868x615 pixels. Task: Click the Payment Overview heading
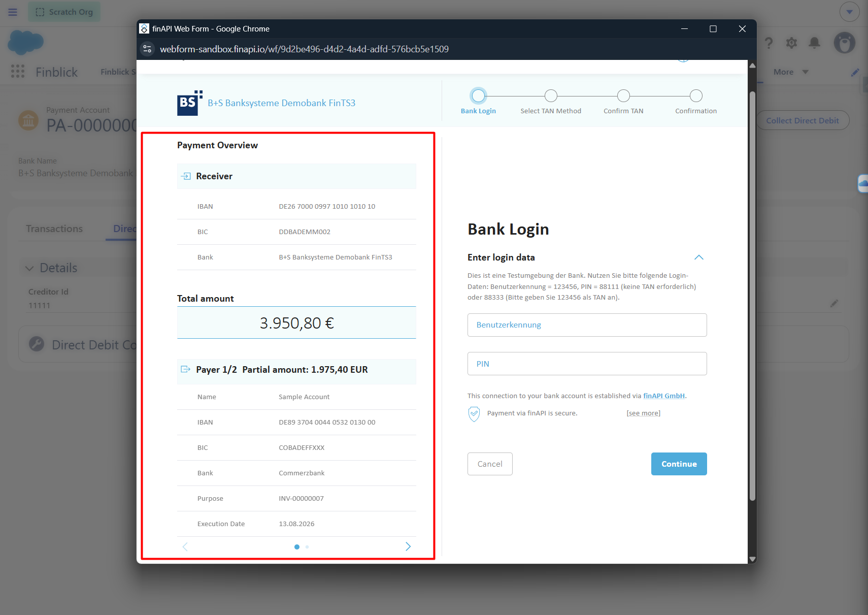tap(217, 145)
